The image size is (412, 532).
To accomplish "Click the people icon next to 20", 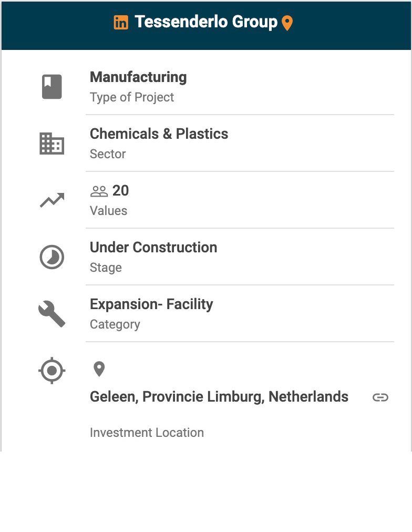I will (x=99, y=191).
